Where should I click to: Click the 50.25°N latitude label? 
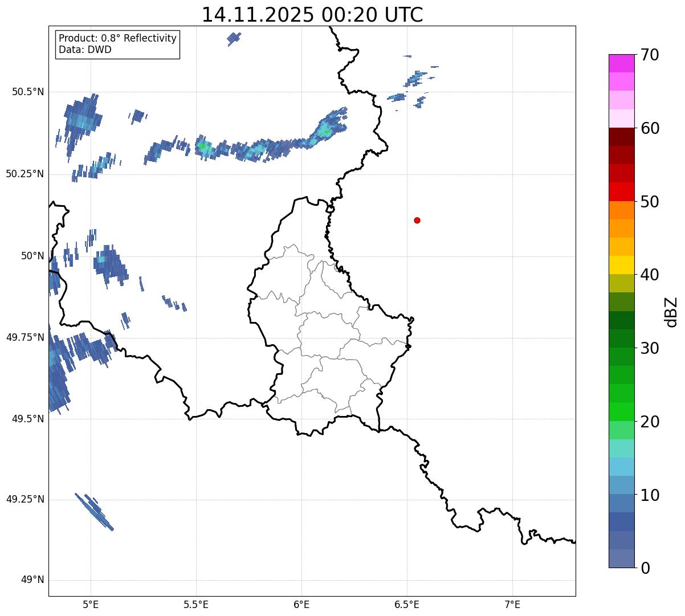[25, 174]
